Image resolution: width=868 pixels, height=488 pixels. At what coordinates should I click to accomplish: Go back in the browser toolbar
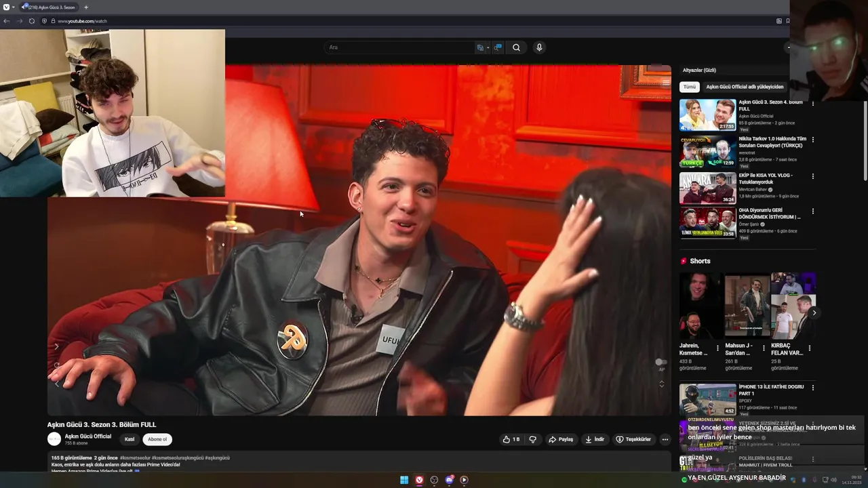click(6, 21)
